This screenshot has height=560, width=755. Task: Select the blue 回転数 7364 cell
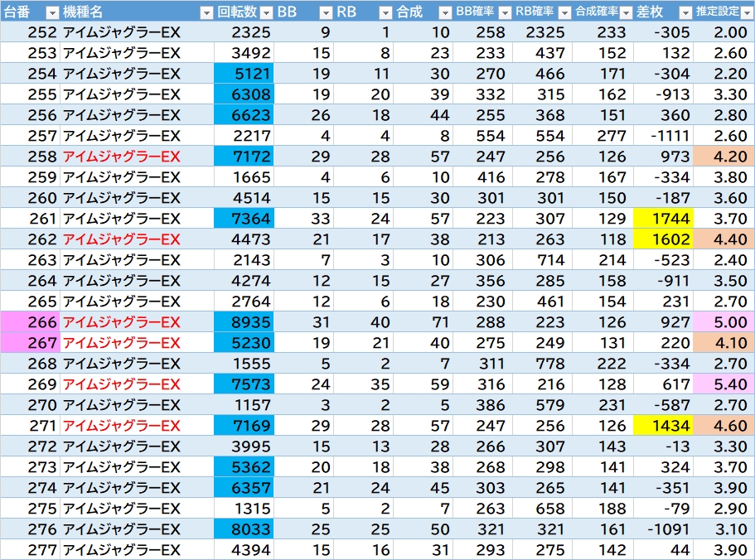tap(244, 219)
